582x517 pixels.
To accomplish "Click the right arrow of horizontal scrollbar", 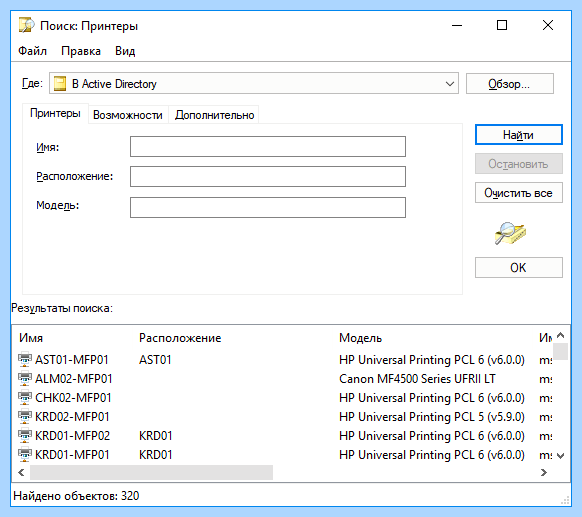I will [x=544, y=472].
